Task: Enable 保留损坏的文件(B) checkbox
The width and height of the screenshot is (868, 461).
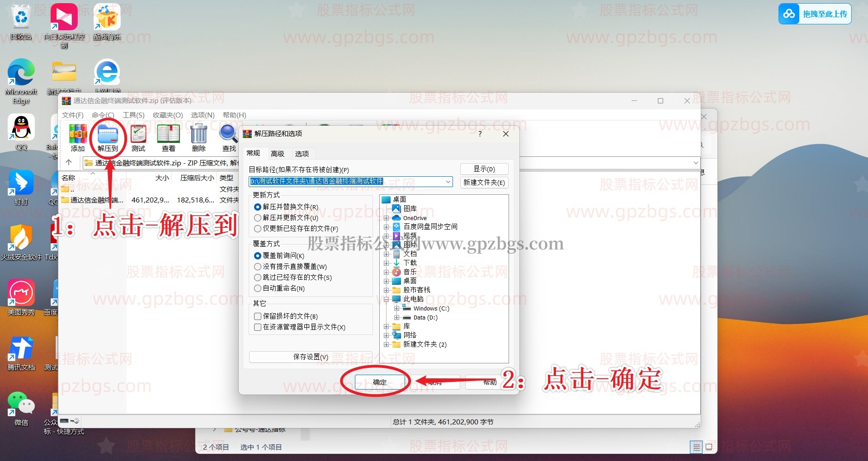Action: pos(258,316)
